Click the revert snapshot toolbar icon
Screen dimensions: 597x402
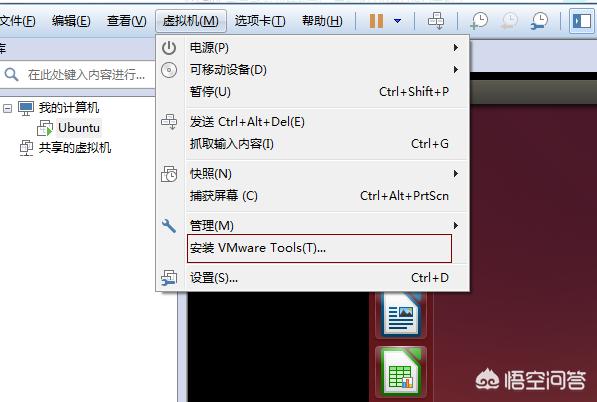click(509, 21)
